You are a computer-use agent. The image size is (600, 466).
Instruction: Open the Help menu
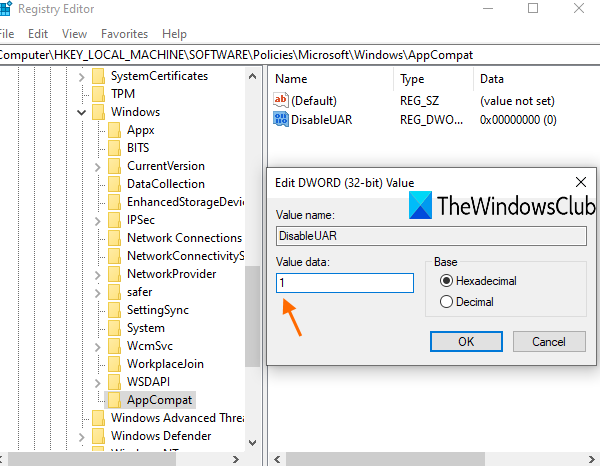pyautogui.click(x=174, y=34)
